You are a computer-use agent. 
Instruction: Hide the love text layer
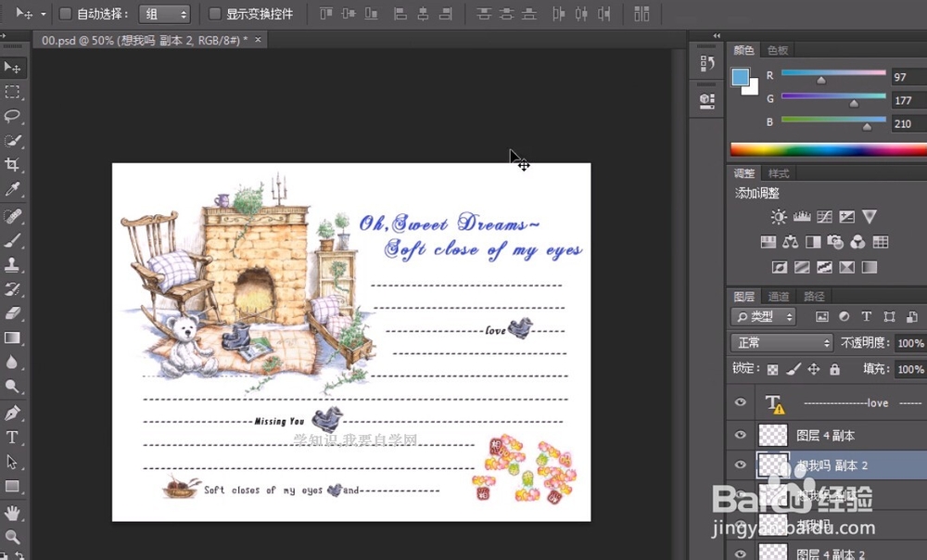click(x=740, y=402)
